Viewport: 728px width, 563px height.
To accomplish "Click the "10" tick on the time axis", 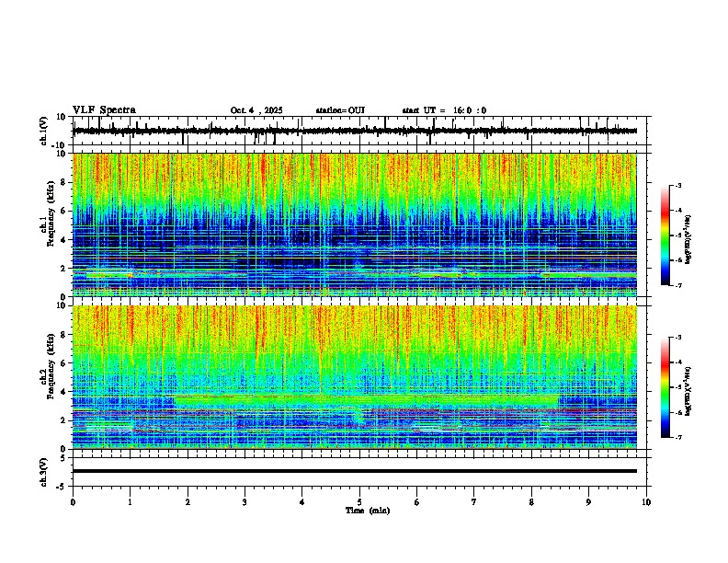I will click(x=646, y=502).
